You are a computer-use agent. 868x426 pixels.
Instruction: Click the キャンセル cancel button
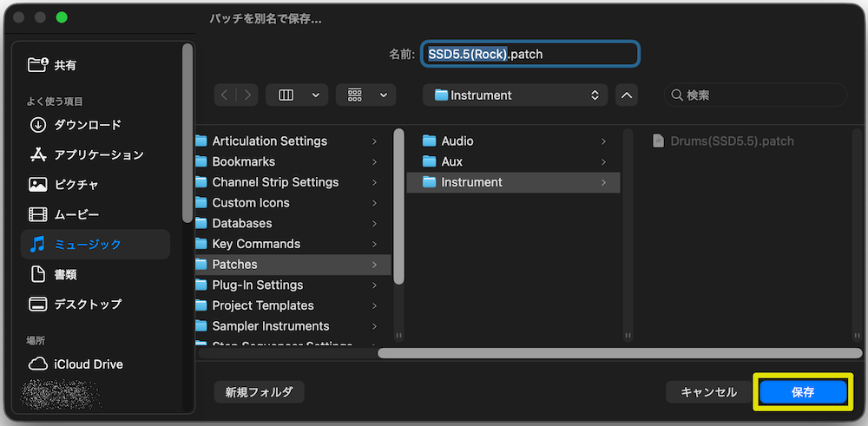click(x=708, y=392)
